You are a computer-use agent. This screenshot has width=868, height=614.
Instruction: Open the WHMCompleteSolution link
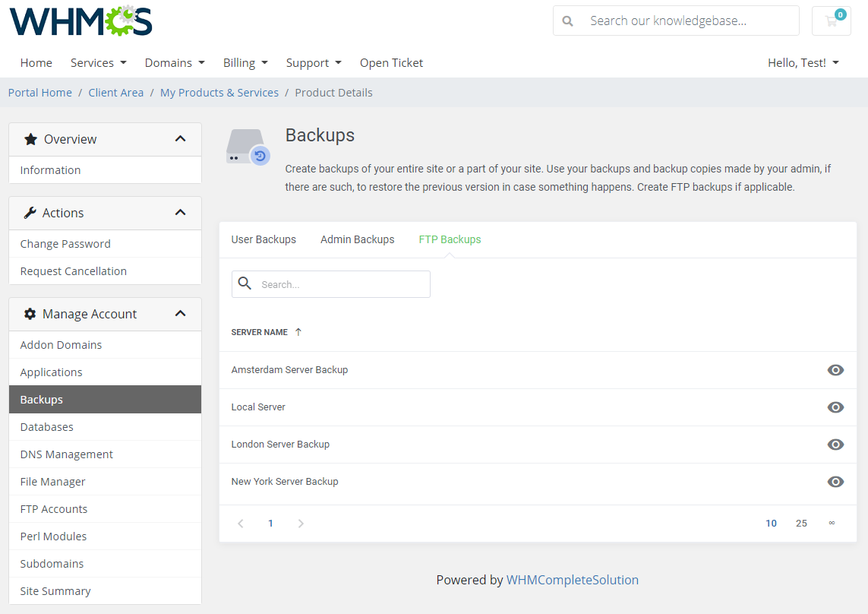(572, 579)
